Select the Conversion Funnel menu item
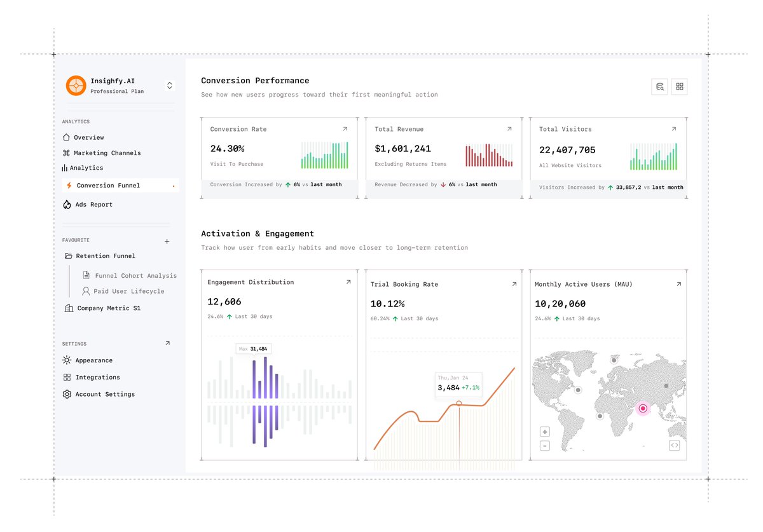The image size is (763, 532). [120, 186]
